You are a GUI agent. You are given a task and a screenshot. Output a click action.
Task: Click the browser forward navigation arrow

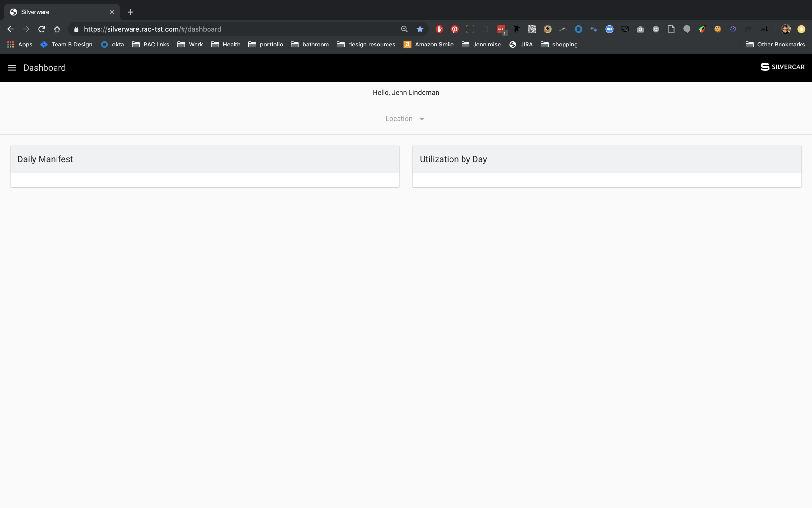[26, 29]
